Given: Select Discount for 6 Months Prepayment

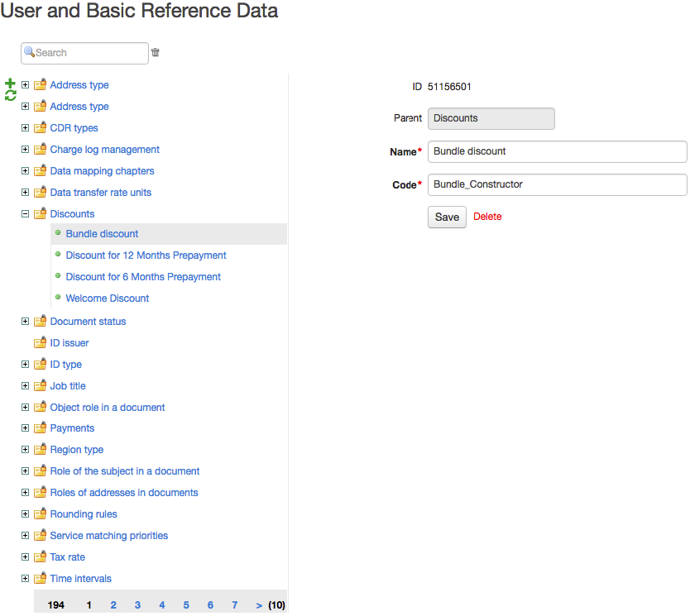Looking at the screenshot, I should point(143,276).
